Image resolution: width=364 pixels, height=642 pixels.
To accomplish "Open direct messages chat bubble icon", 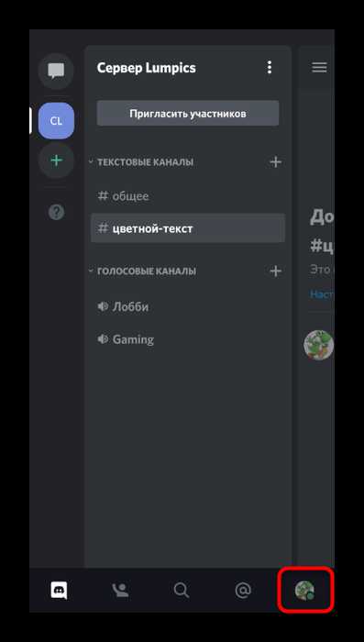I will click(x=56, y=71).
